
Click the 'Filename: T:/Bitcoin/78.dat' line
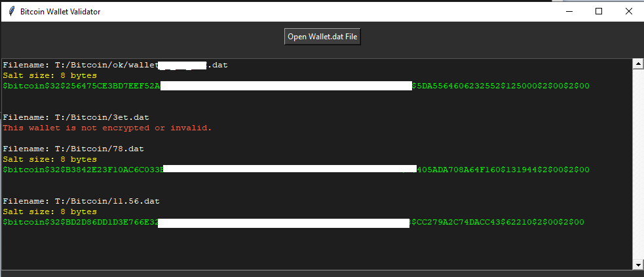coord(68,149)
